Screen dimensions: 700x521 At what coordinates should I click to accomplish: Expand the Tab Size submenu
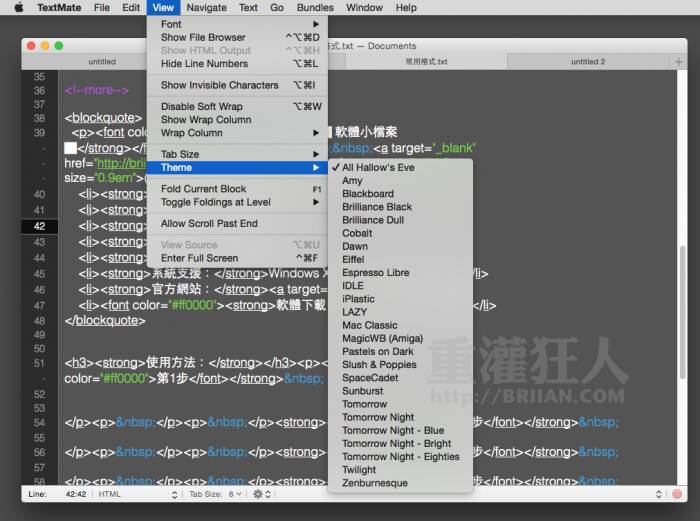[237, 154]
